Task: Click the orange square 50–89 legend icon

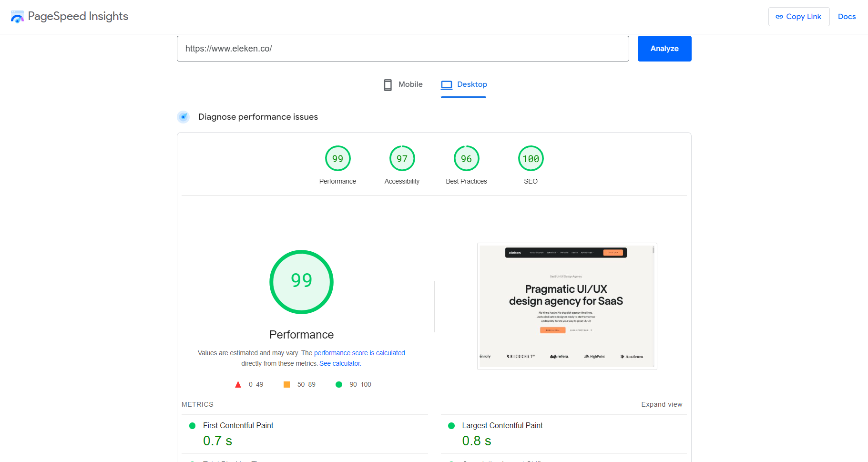Action: tap(286, 384)
